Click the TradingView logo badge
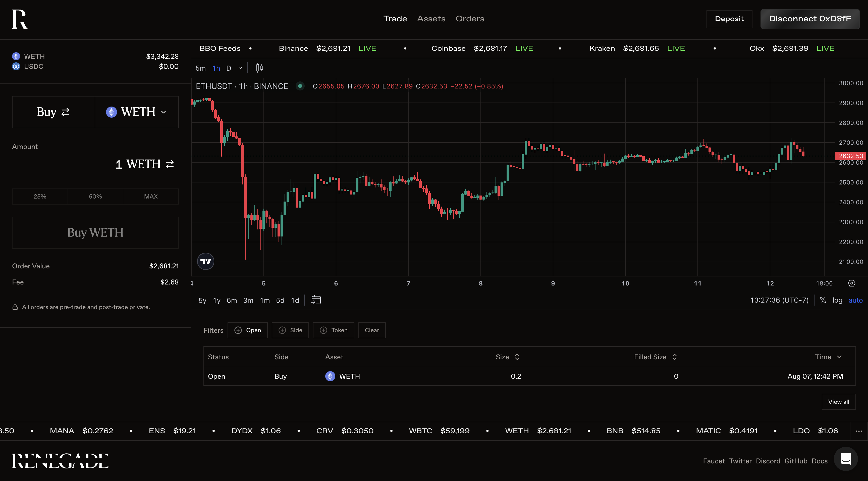868x481 pixels. [205, 261]
